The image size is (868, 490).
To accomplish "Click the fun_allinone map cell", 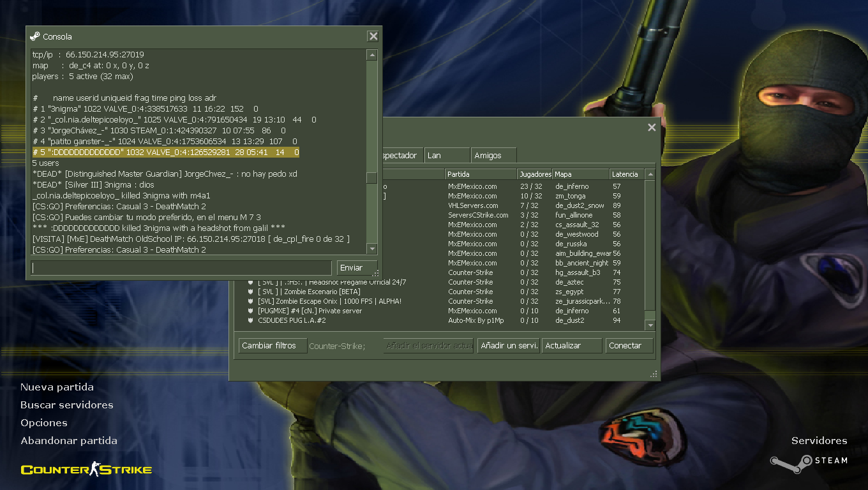I will pyautogui.click(x=574, y=215).
